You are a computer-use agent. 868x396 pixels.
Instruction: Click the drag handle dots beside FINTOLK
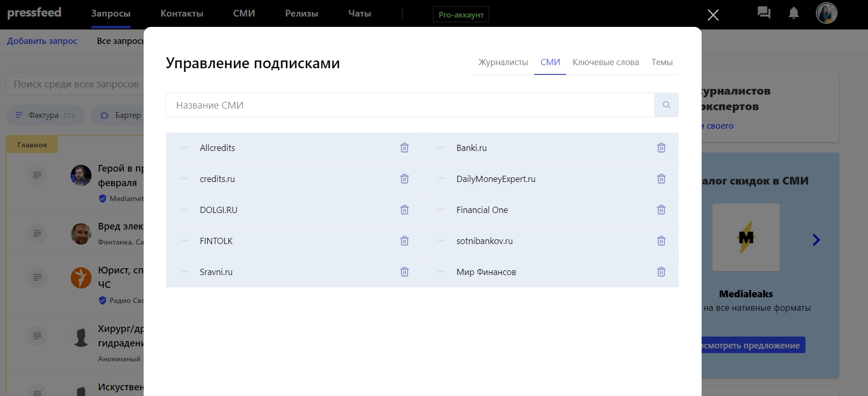click(184, 241)
